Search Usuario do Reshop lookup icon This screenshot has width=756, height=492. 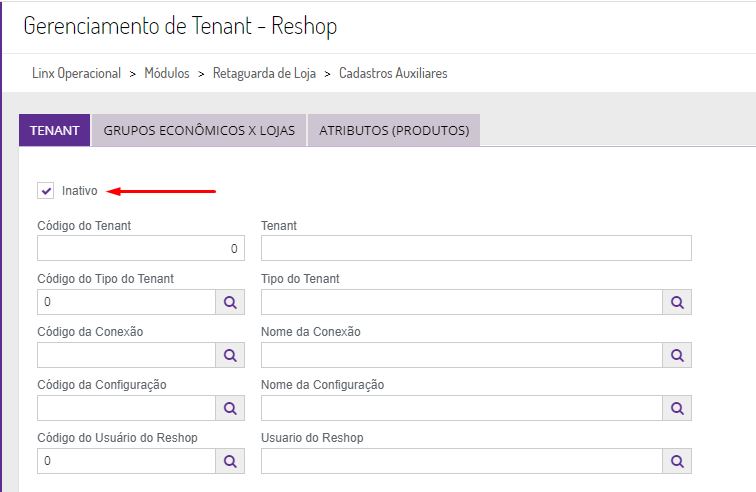coord(677,461)
